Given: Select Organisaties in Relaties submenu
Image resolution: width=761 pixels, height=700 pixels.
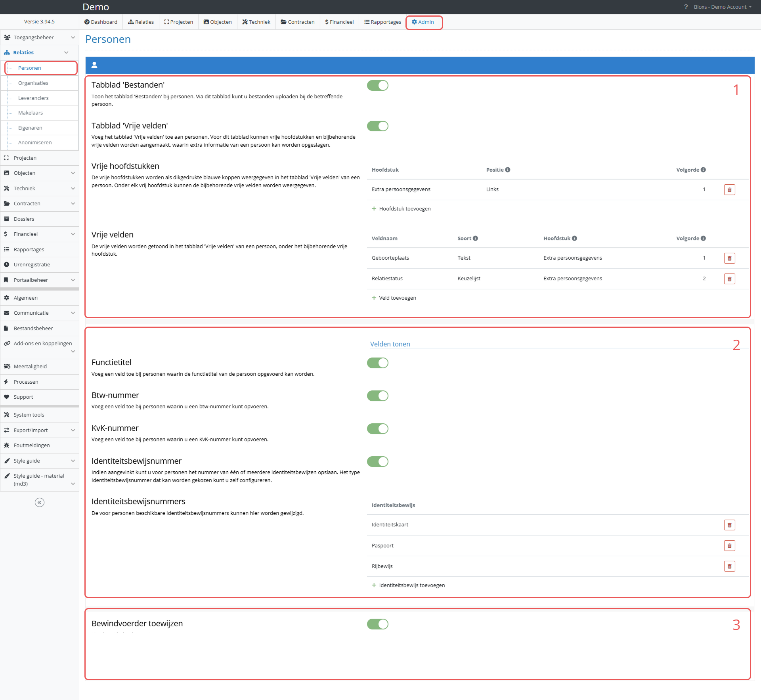Looking at the screenshot, I should tap(33, 83).
